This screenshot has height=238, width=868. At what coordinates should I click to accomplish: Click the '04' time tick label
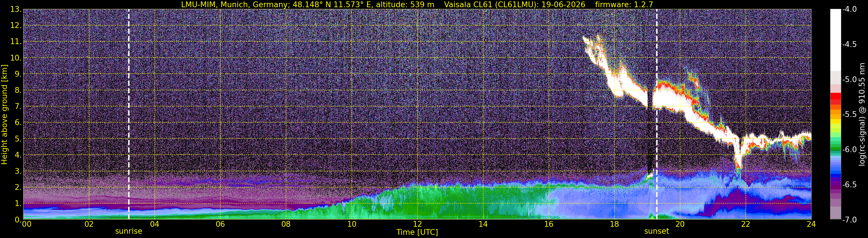click(155, 224)
